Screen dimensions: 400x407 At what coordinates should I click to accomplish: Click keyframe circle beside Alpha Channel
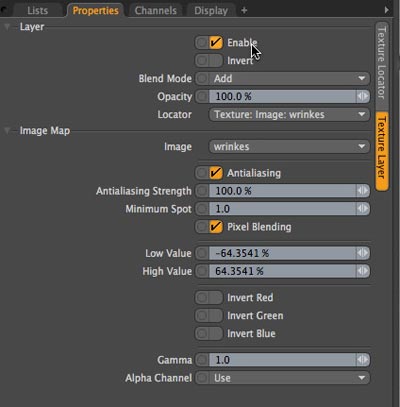pyautogui.click(x=202, y=378)
